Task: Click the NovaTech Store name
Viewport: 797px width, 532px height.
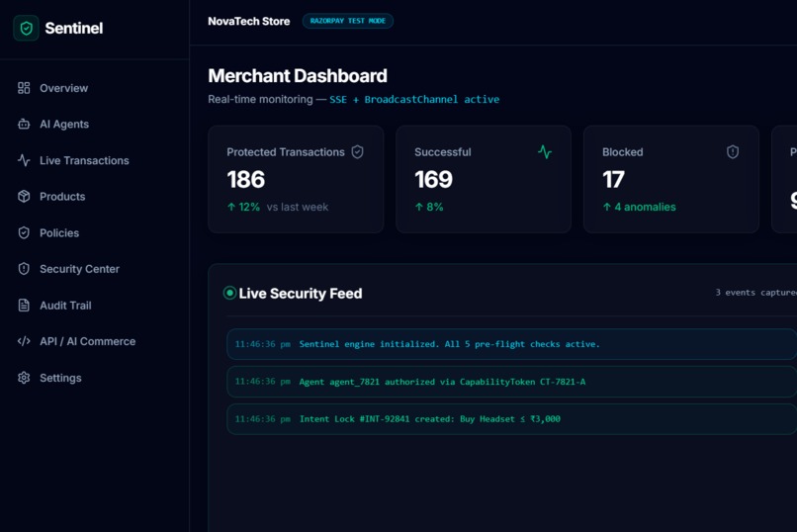Action: 248,22
